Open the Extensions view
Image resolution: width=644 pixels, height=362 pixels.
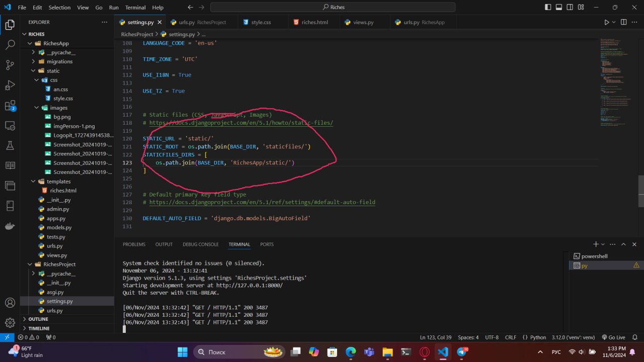point(10,106)
